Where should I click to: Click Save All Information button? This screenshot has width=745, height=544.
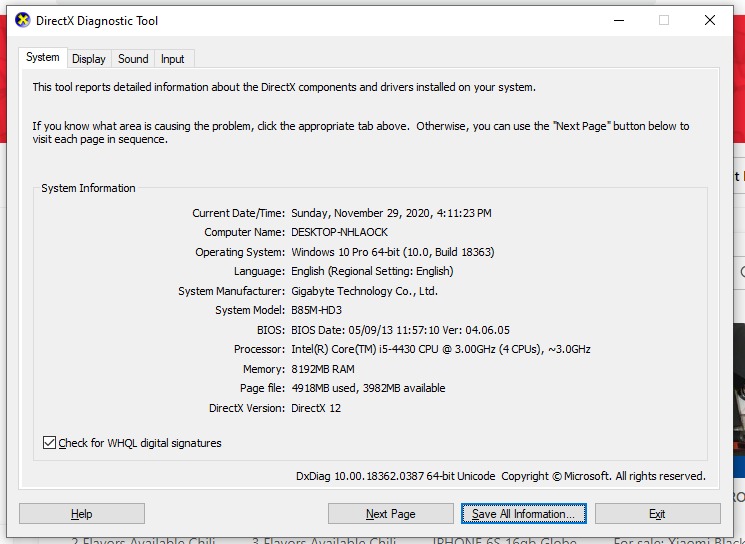523,514
